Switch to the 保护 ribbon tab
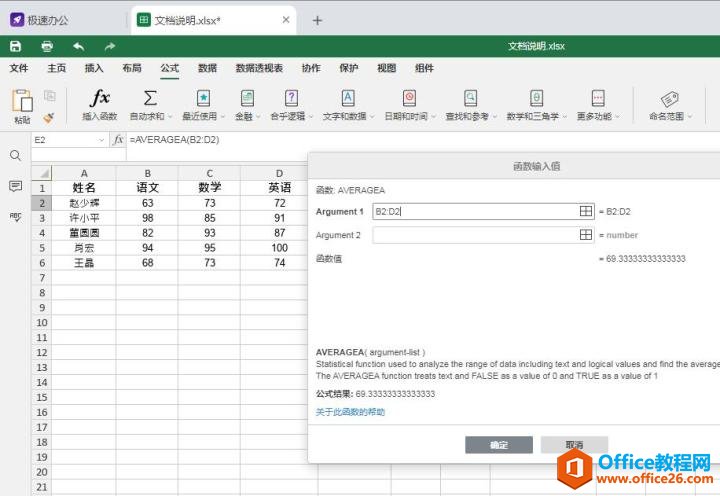The width and height of the screenshot is (720, 496). (x=349, y=68)
